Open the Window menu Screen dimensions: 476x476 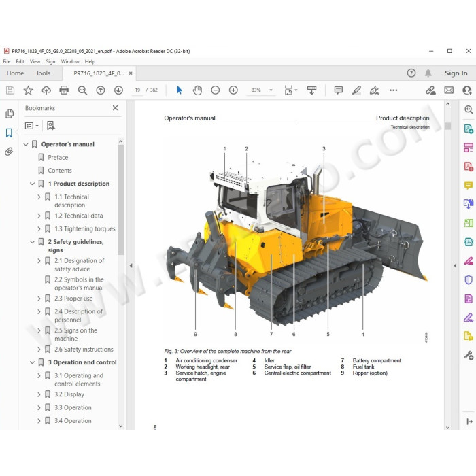pyautogui.click(x=70, y=61)
